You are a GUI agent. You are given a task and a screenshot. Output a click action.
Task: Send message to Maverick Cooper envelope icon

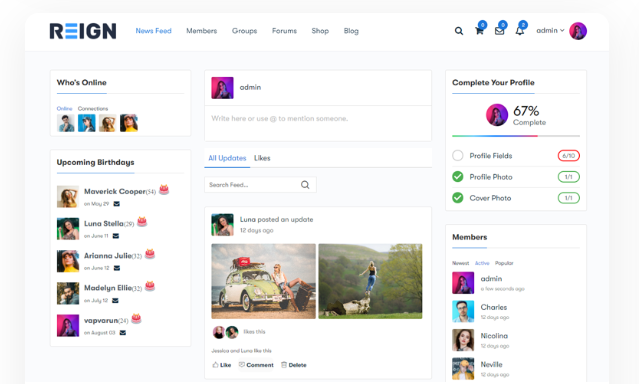click(117, 204)
